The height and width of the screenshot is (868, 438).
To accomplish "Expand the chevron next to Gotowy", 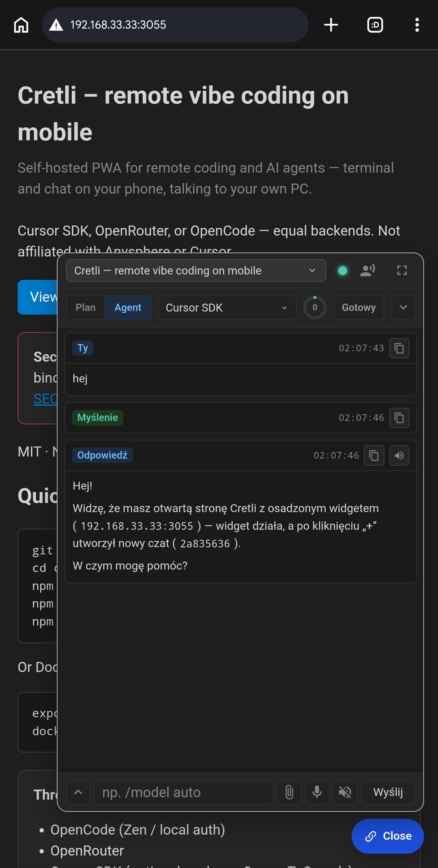I will tap(403, 308).
